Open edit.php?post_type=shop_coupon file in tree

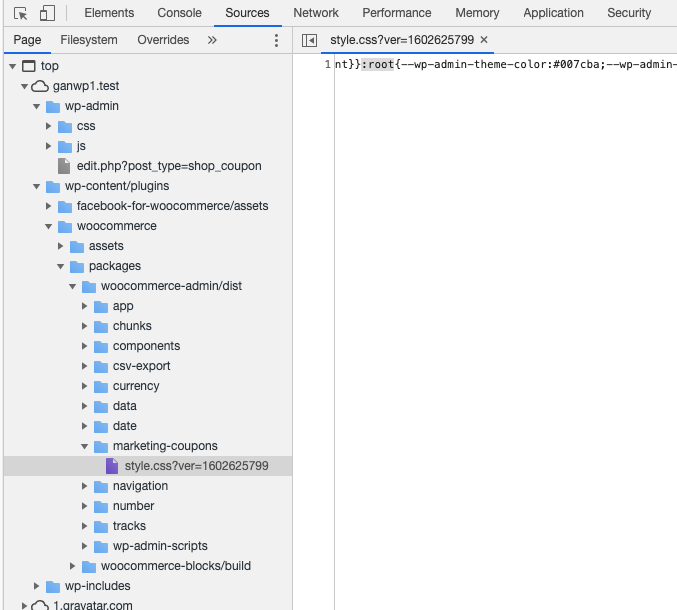[x=169, y=166]
